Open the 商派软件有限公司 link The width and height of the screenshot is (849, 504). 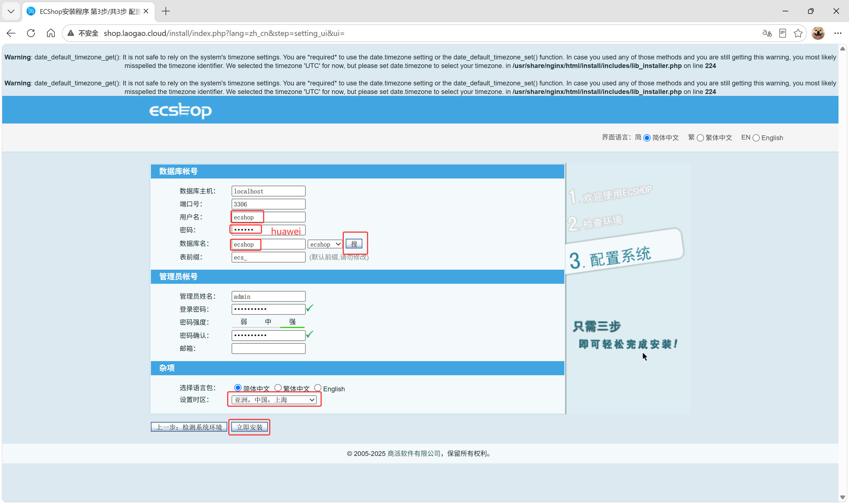coord(414,454)
